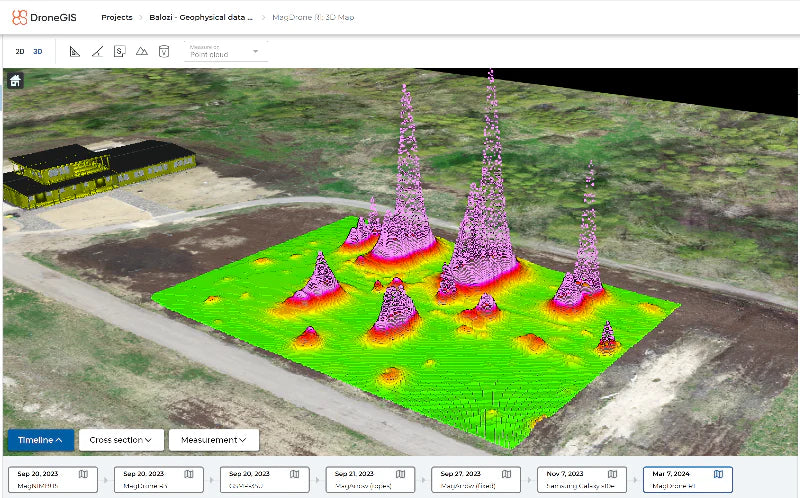Open the Point cloud measure-on dropdown
The height and width of the screenshot is (498, 800).
coord(224,52)
